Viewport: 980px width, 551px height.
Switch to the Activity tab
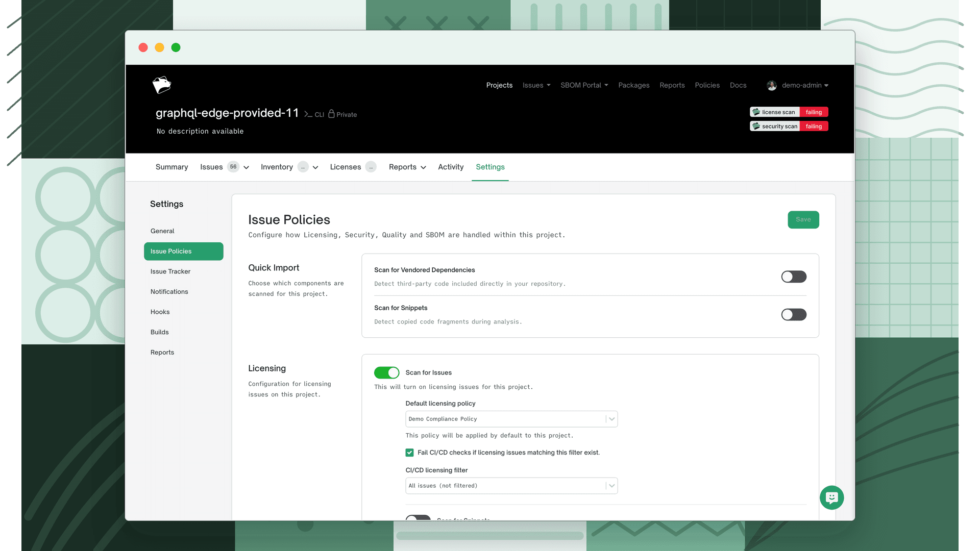click(x=451, y=167)
